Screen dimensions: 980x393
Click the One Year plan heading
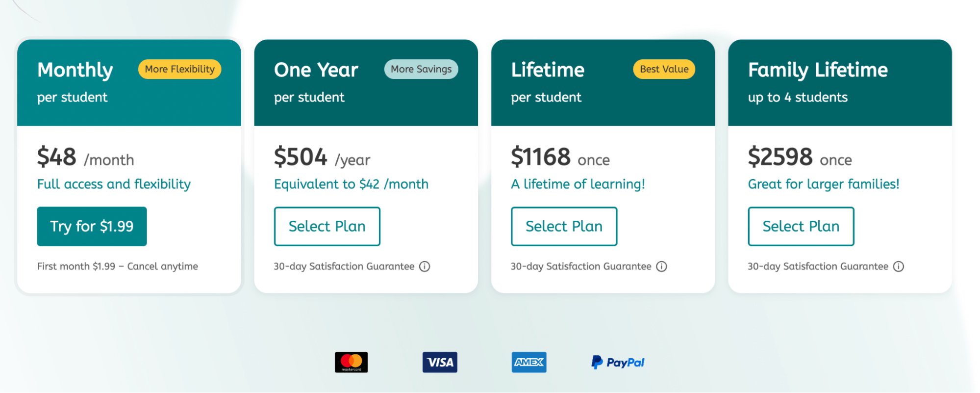pyautogui.click(x=316, y=70)
